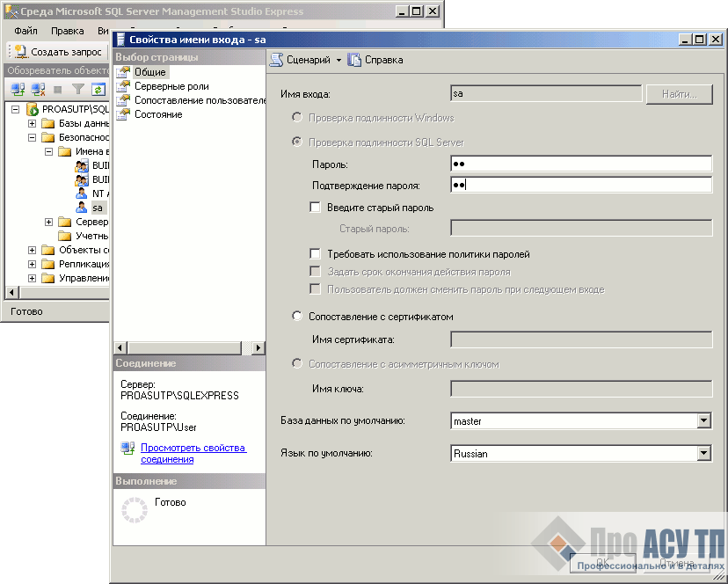Expand the Базы данных tree node
The image size is (728, 584).
click(x=32, y=123)
